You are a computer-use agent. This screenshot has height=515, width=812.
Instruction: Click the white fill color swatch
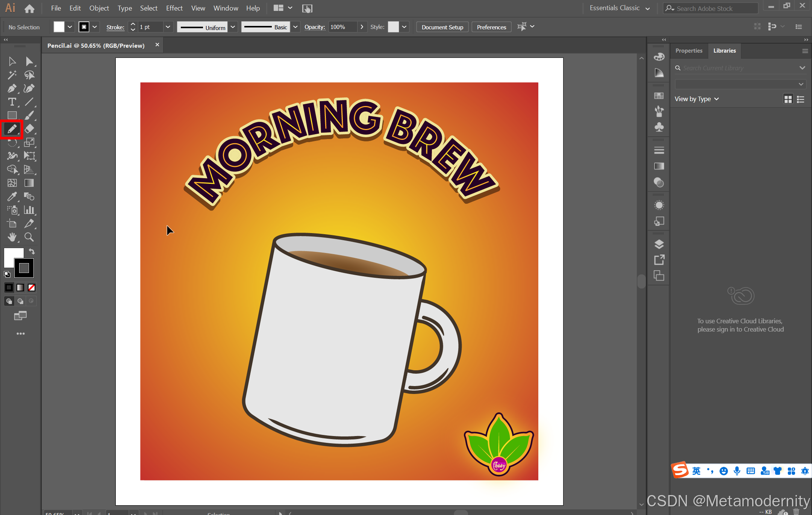59,27
